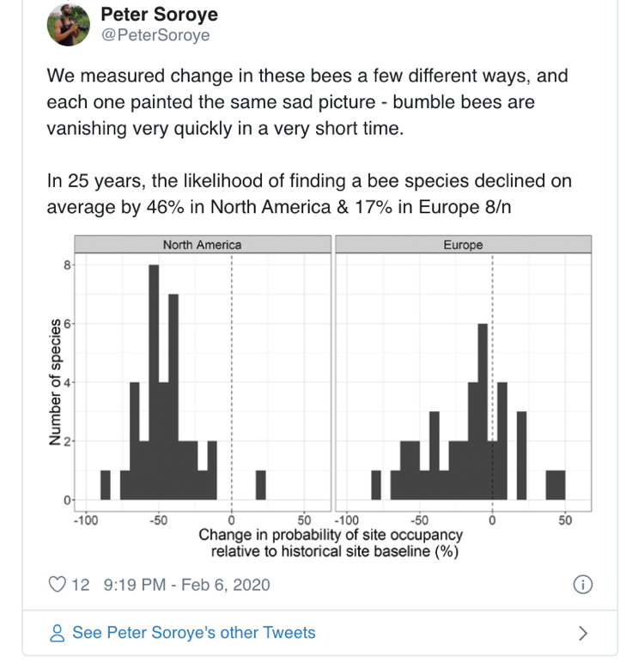The width and height of the screenshot is (644, 662).
Task: Click the person icon beside See other Tweets
Action: (58, 633)
